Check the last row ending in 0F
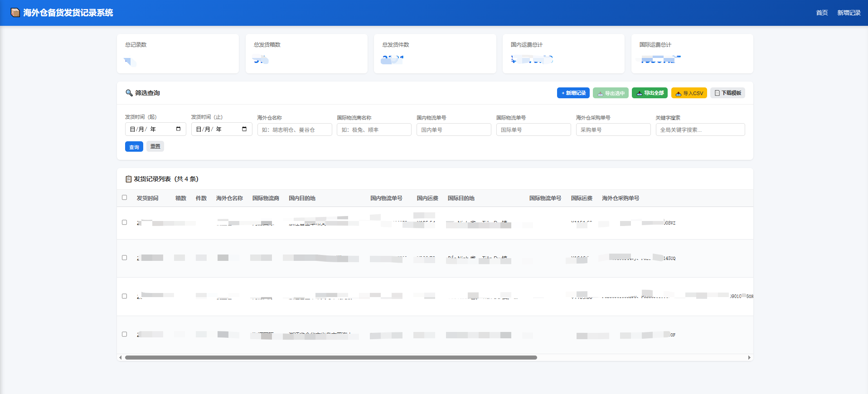Screen dimensions: 868x394 click(124, 334)
